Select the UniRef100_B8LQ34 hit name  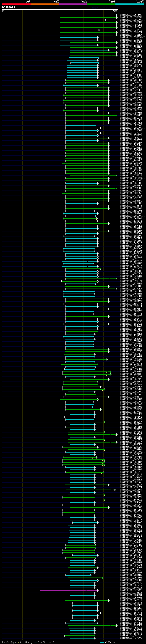(x=131, y=118)
